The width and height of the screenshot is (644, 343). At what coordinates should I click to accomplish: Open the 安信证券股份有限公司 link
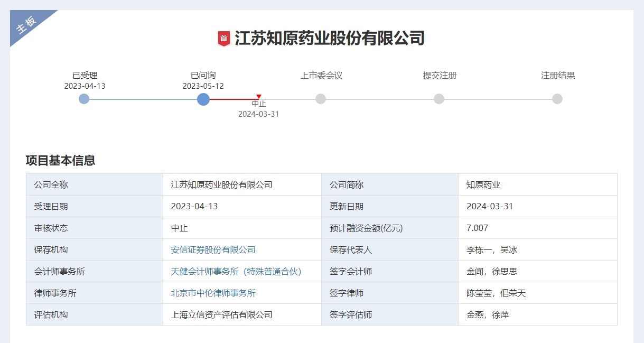point(213,249)
